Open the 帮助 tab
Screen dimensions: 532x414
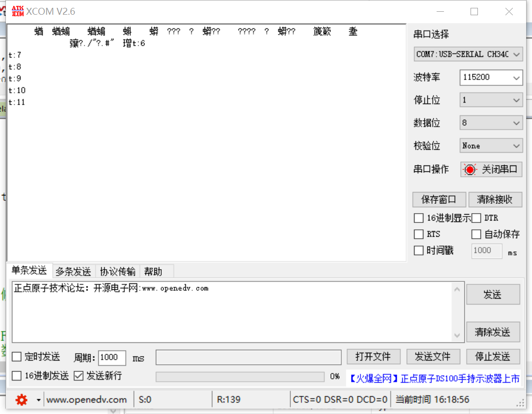[x=152, y=271]
